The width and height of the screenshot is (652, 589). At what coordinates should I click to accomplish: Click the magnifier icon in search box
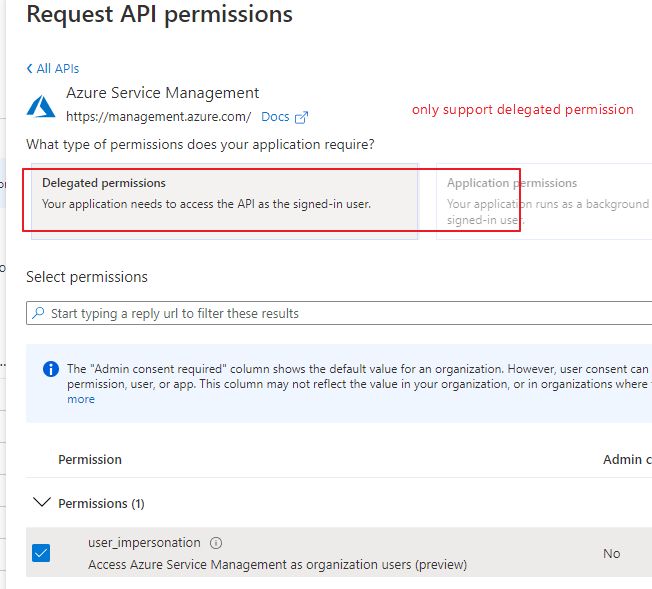[38, 313]
